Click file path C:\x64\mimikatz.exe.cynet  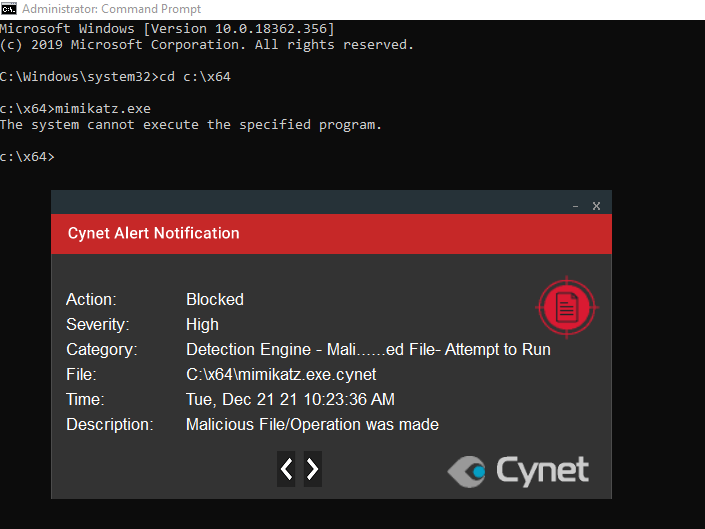281,374
